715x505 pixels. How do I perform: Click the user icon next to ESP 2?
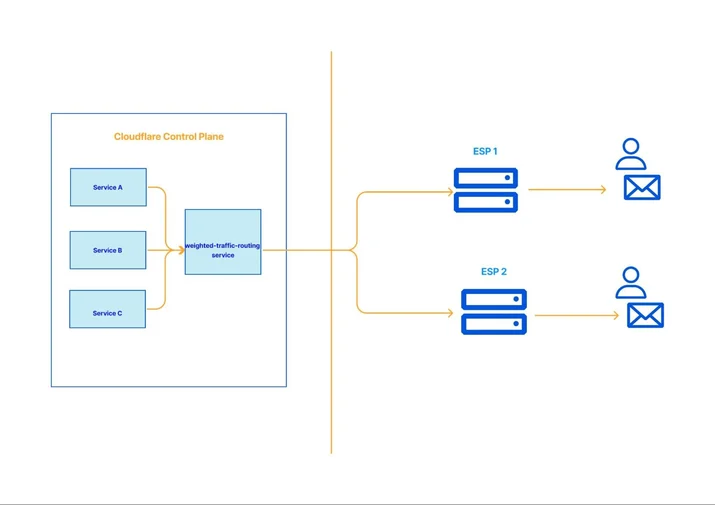(631, 283)
